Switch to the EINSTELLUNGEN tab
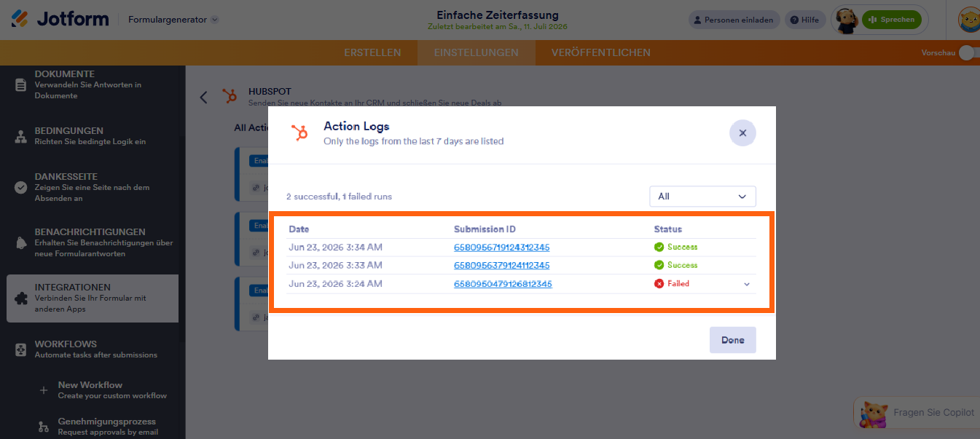The height and width of the screenshot is (439, 980). point(476,52)
